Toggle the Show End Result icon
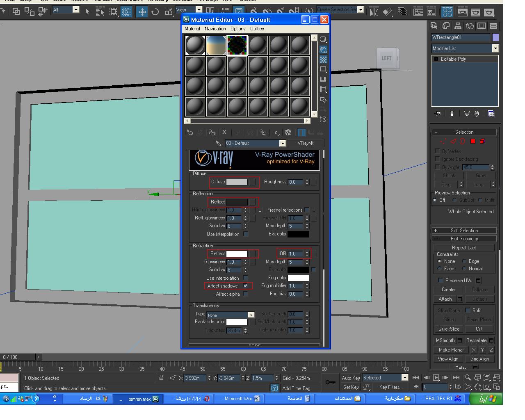The width and height of the screenshot is (525, 420). pyautogui.click(x=301, y=132)
